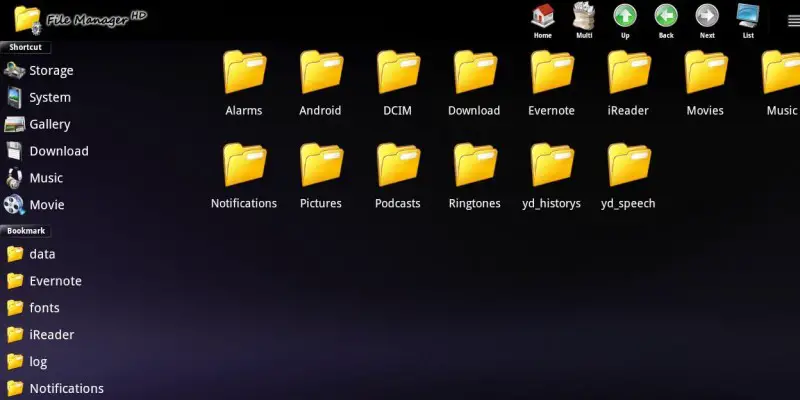This screenshot has width=800, height=400.
Task: Click the Bookmark section header
Action: [26, 231]
